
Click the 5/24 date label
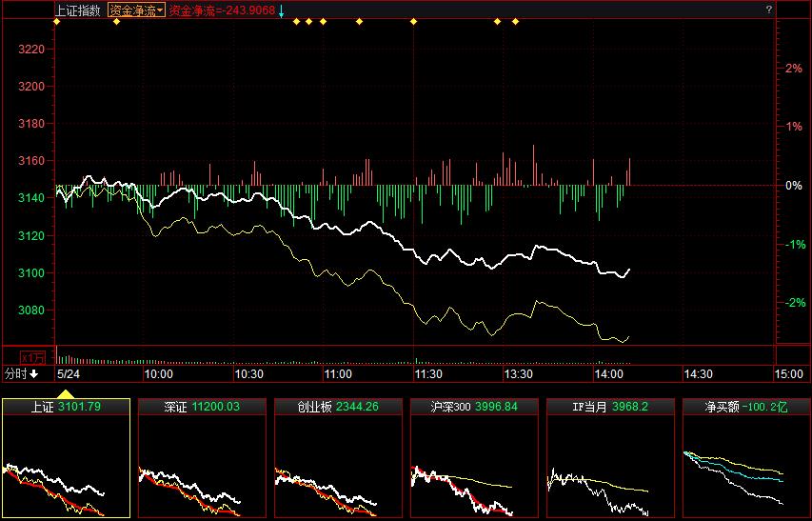pyautogui.click(x=68, y=373)
